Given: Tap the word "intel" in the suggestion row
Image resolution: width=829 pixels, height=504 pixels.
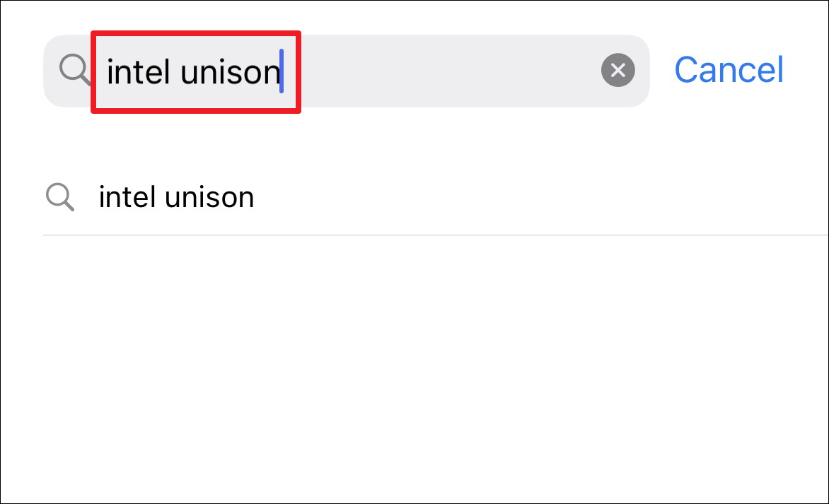Looking at the screenshot, I should 127,197.
